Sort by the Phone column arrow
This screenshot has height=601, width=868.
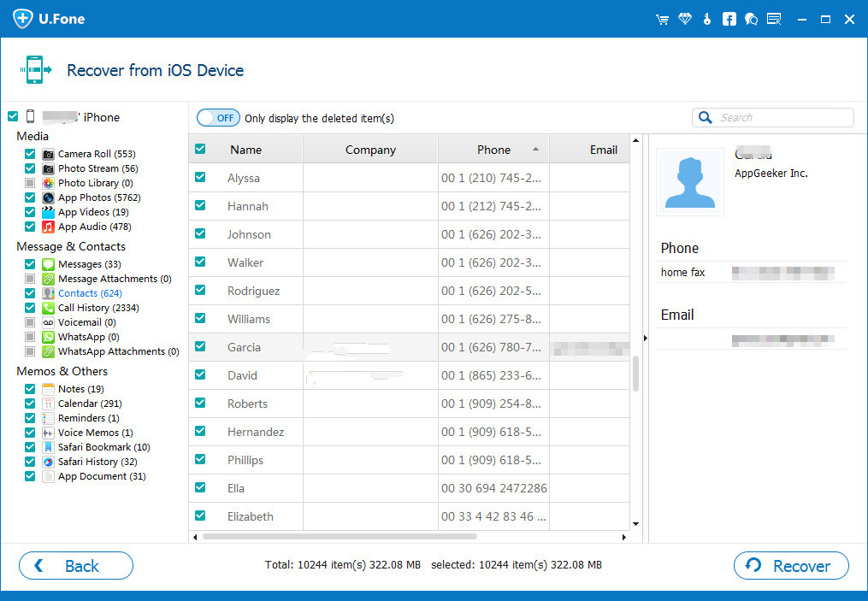(x=535, y=149)
